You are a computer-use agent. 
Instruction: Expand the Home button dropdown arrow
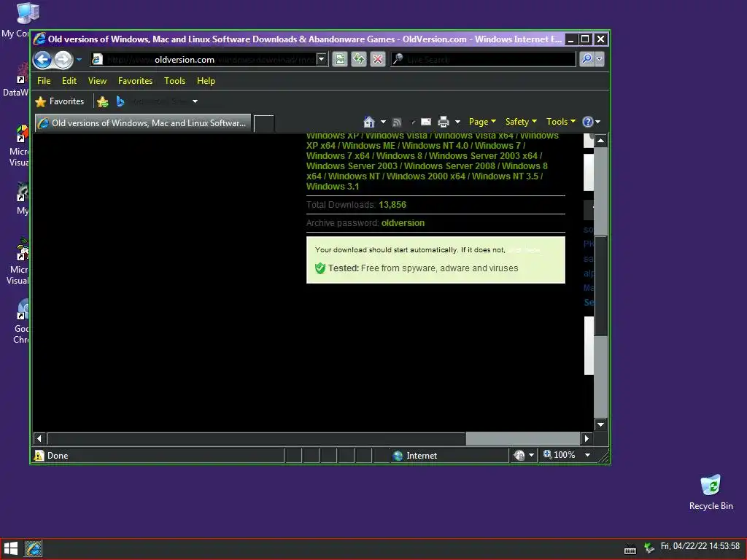(383, 122)
